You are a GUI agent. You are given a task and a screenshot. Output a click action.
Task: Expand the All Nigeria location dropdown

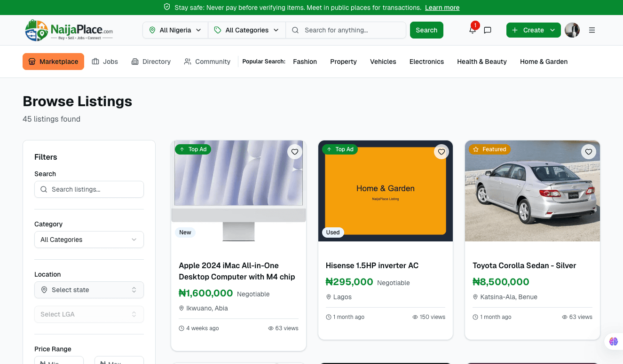tap(175, 30)
